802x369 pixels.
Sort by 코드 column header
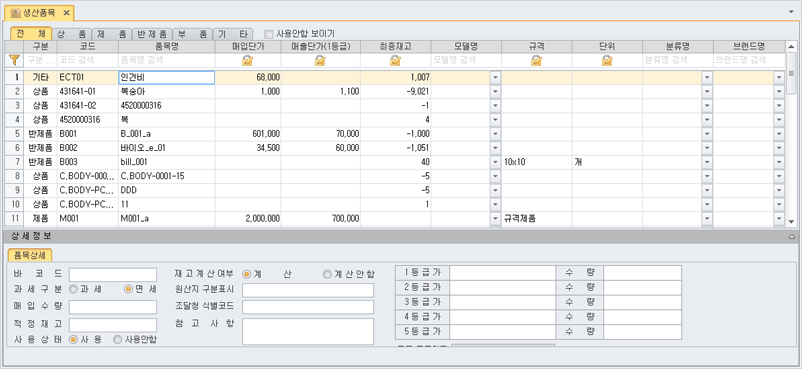click(x=88, y=47)
